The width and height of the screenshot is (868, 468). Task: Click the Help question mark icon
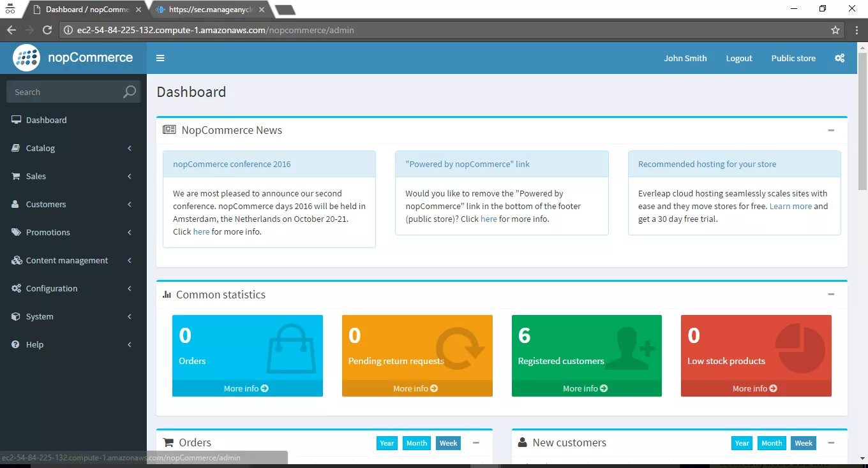(15, 344)
